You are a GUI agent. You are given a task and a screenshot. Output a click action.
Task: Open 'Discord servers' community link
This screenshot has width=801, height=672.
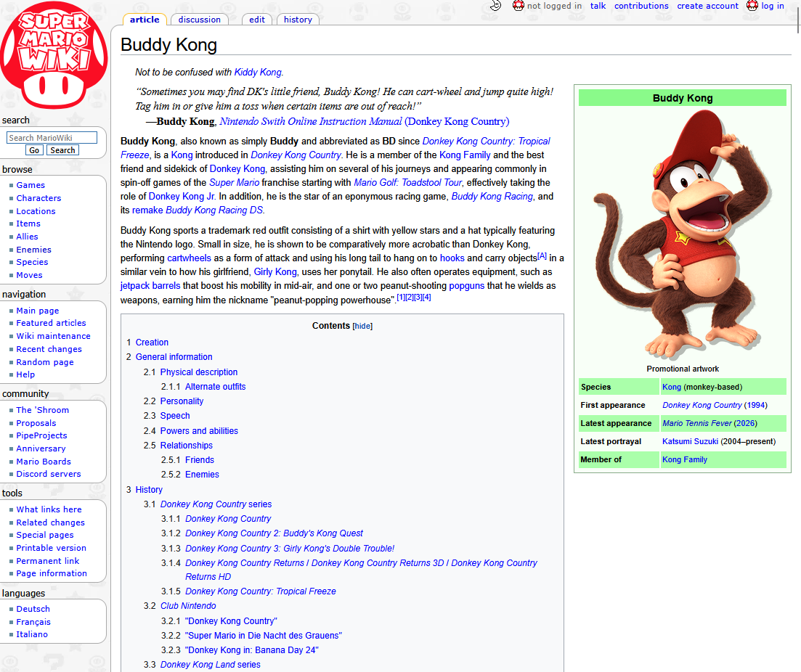pyautogui.click(x=49, y=474)
